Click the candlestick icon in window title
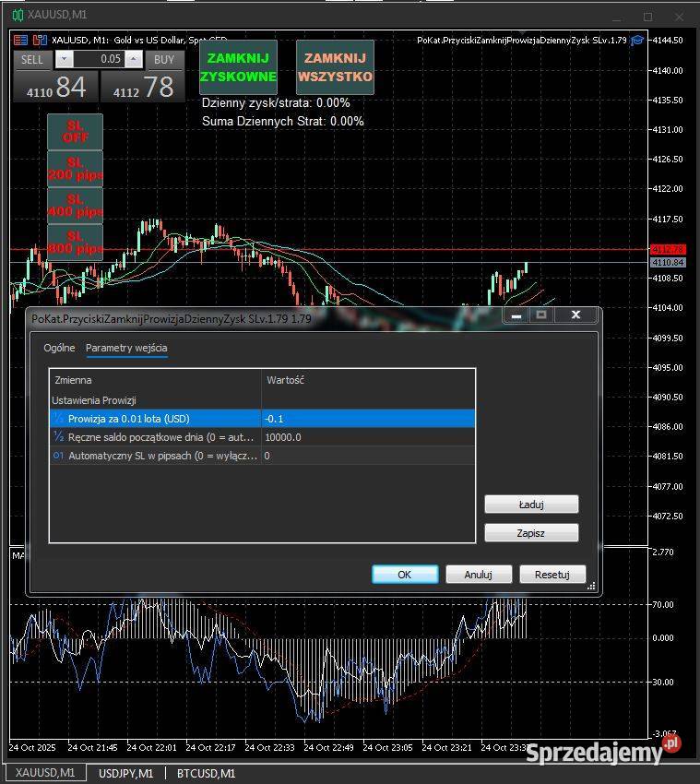Screen dimensions: 700x784 18,15
